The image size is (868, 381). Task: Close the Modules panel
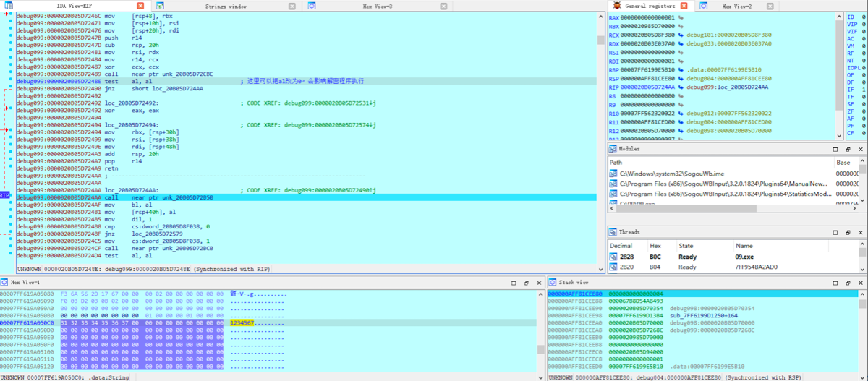(x=862, y=148)
